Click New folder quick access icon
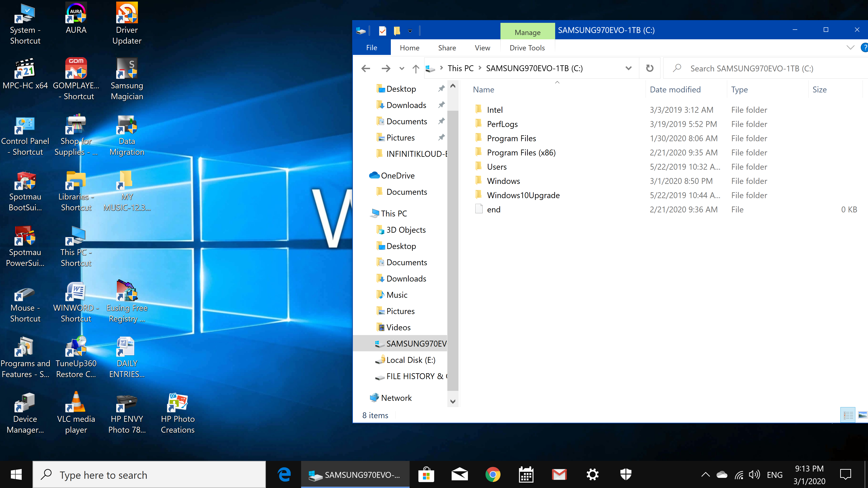868x488 pixels. point(397,31)
